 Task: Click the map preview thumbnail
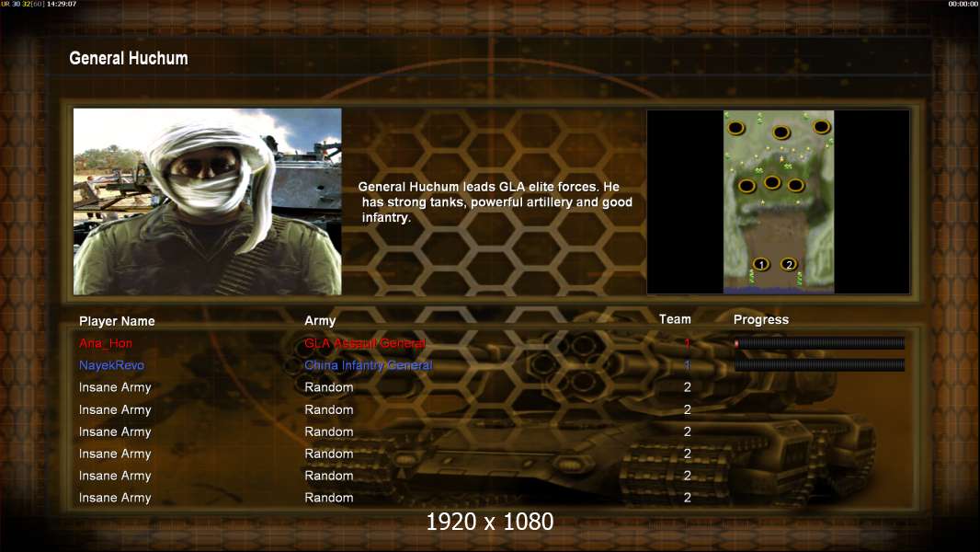(x=778, y=201)
